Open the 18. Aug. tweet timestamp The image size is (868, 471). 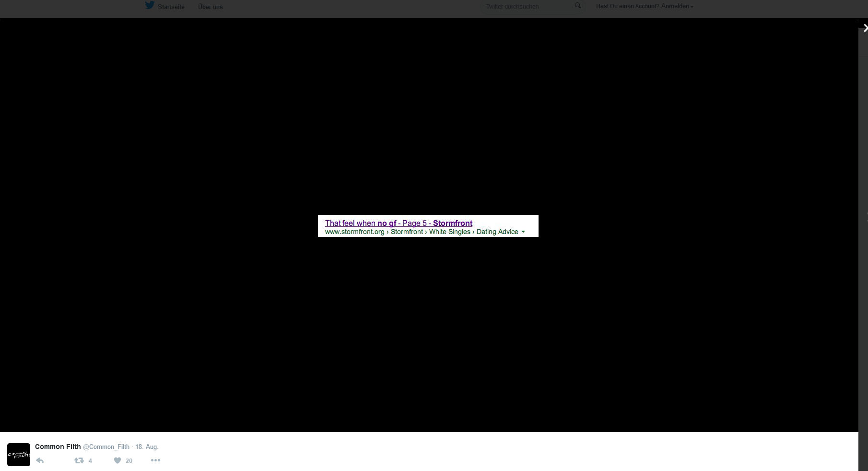click(x=147, y=447)
